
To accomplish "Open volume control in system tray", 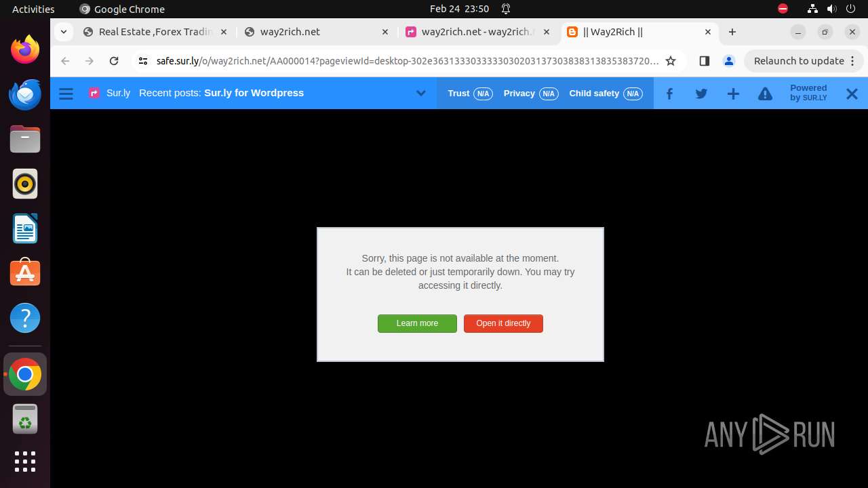I will [831, 9].
